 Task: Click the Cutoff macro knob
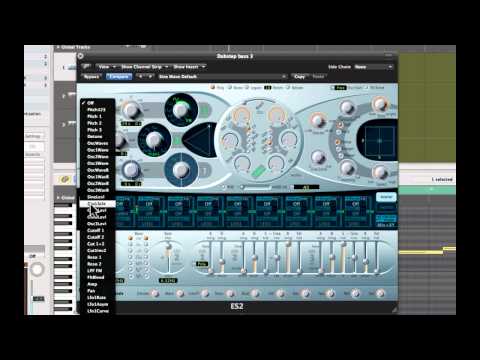pos(205,293)
